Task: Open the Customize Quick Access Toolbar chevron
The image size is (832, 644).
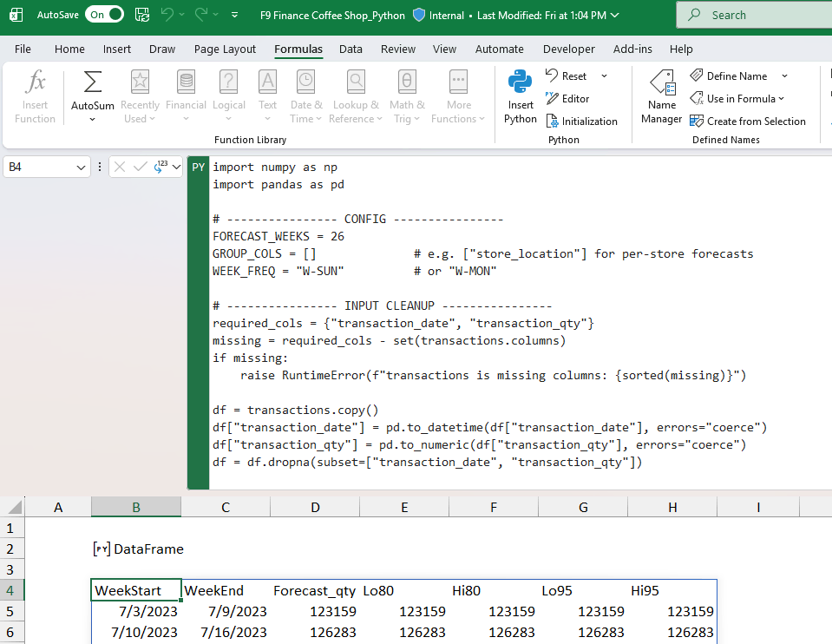Action: pyautogui.click(x=234, y=15)
